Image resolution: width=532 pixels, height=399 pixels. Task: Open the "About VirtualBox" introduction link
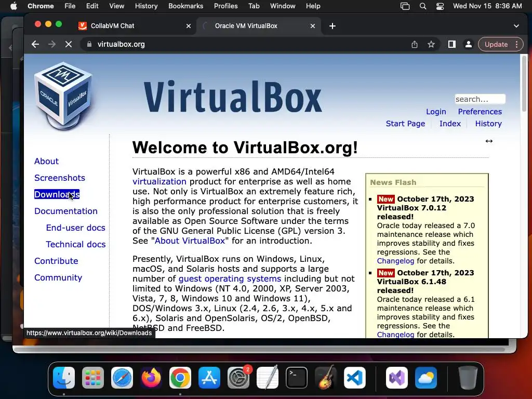click(190, 241)
